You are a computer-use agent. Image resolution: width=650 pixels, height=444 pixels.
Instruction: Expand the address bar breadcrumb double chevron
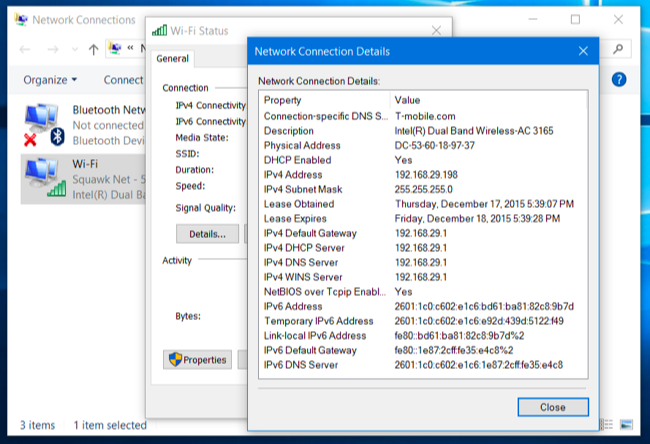pos(131,48)
